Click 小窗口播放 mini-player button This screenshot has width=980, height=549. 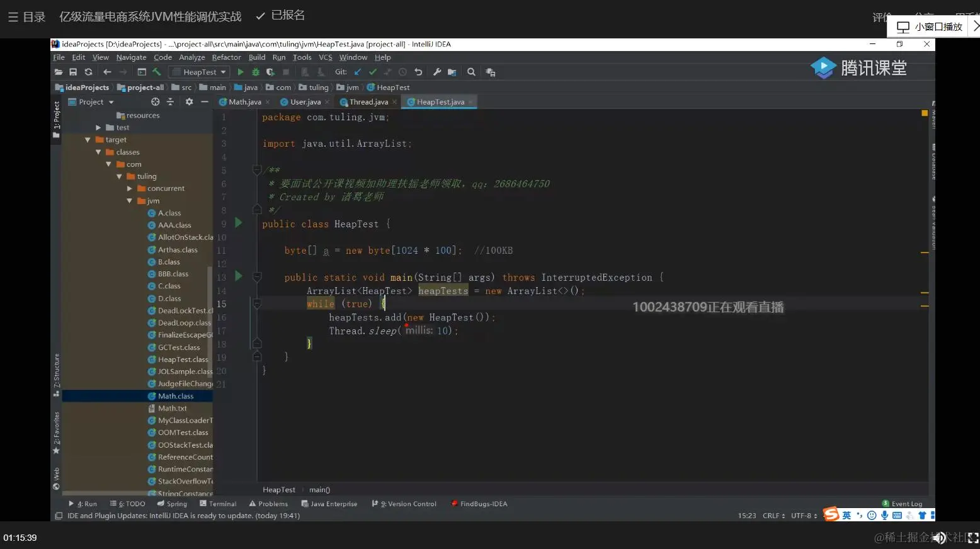coord(929,26)
